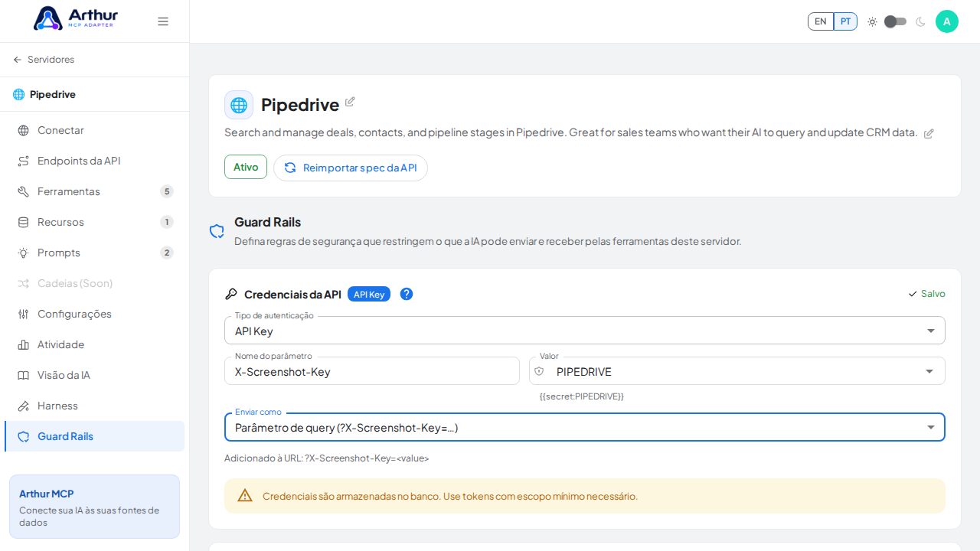Click Reimportar spec da API button
Screen dimensions: 980x551
tap(351, 168)
